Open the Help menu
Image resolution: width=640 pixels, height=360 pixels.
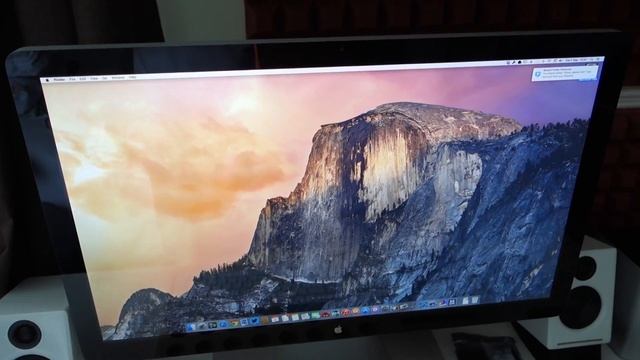tap(132, 77)
